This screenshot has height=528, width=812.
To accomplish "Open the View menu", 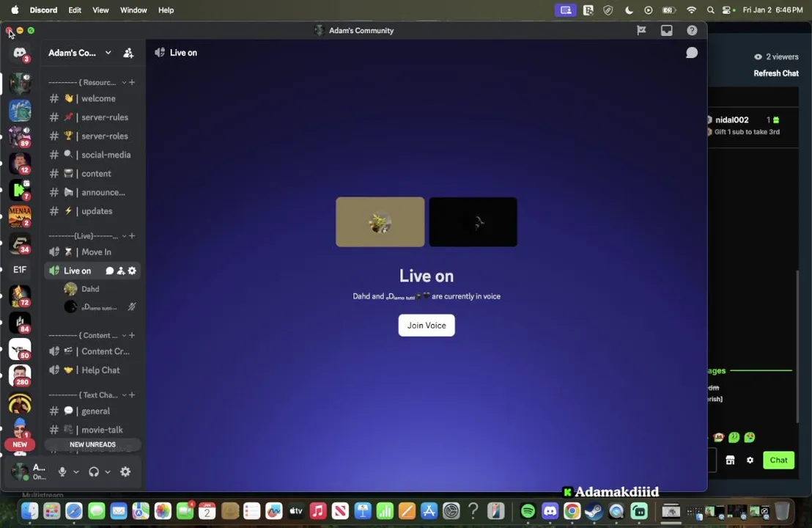I will point(100,10).
